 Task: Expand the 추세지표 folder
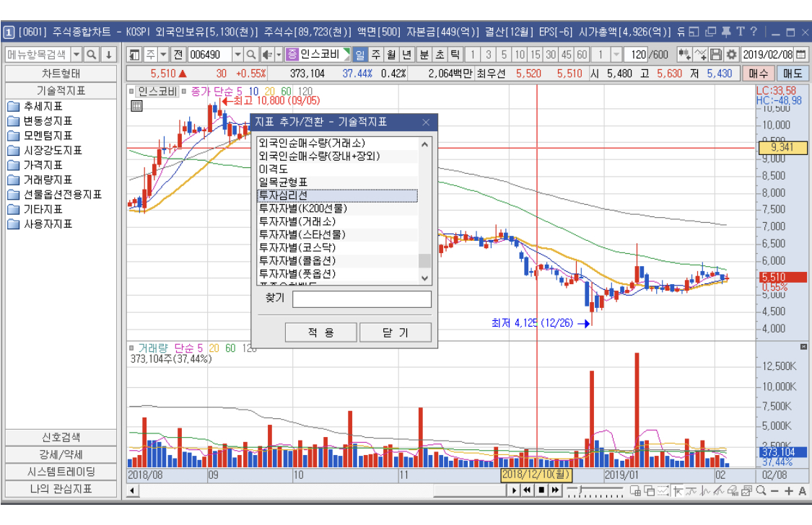[x=36, y=106]
